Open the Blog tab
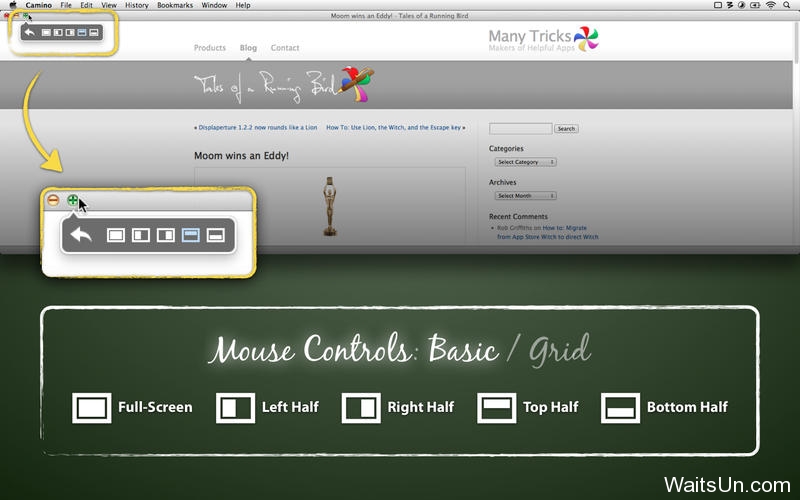 click(x=248, y=47)
